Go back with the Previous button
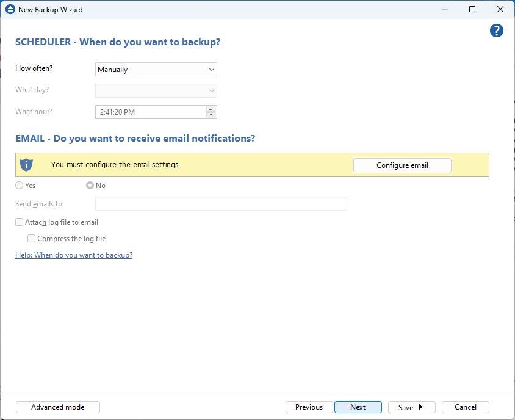515x420 pixels. point(309,407)
